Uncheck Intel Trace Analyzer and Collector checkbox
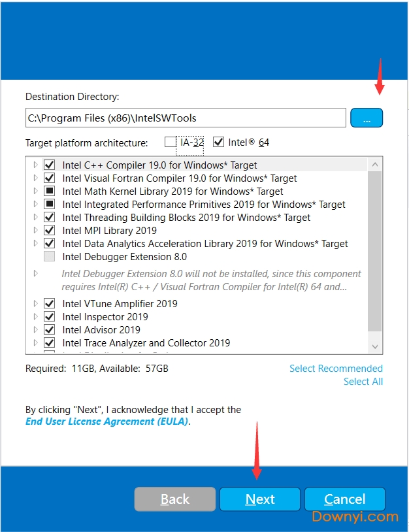Viewport: 409px width, 532px height. click(50, 342)
